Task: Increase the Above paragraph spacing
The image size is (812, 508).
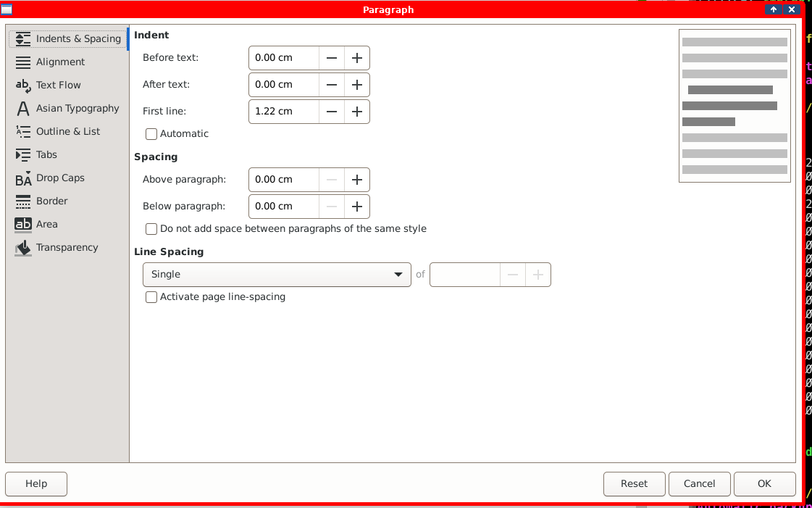Action: coord(356,180)
